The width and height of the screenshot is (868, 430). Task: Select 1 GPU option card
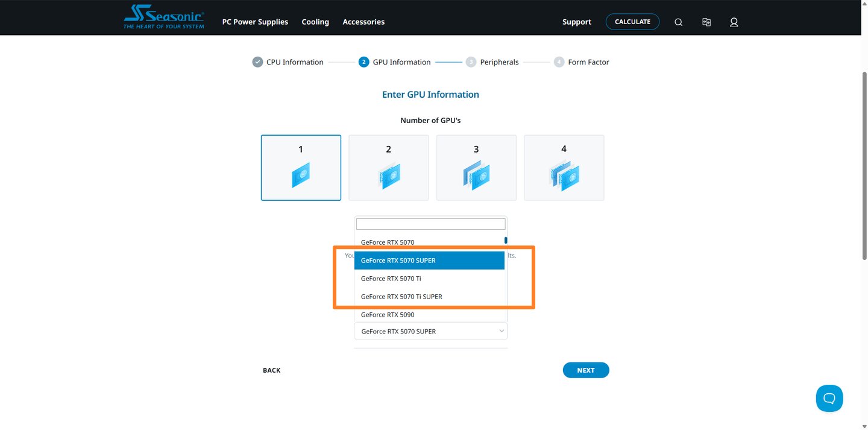pos(301,168)
